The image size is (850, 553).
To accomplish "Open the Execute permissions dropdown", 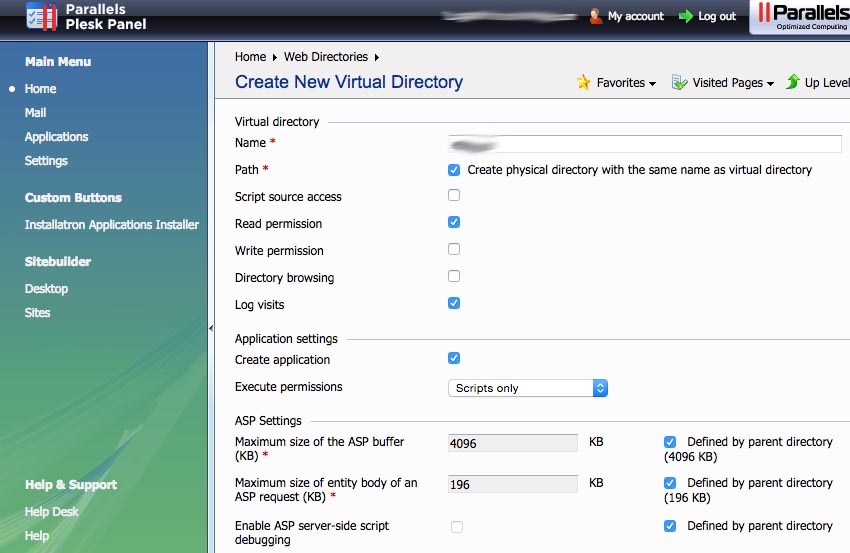I will (528, 388).
